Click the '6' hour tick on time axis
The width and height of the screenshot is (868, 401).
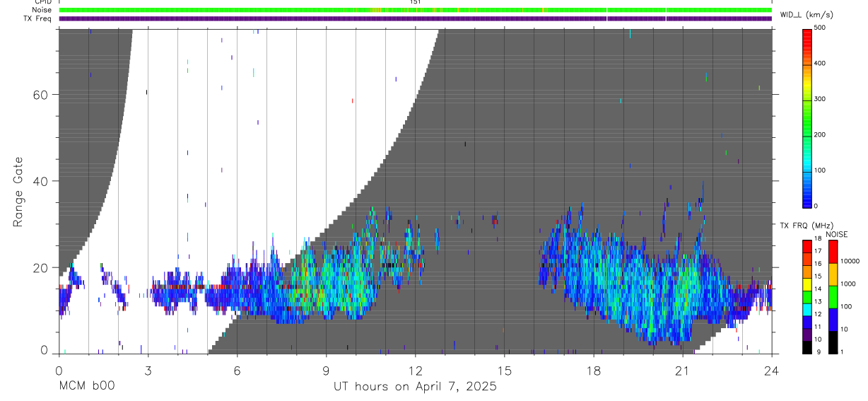(237, 370)
